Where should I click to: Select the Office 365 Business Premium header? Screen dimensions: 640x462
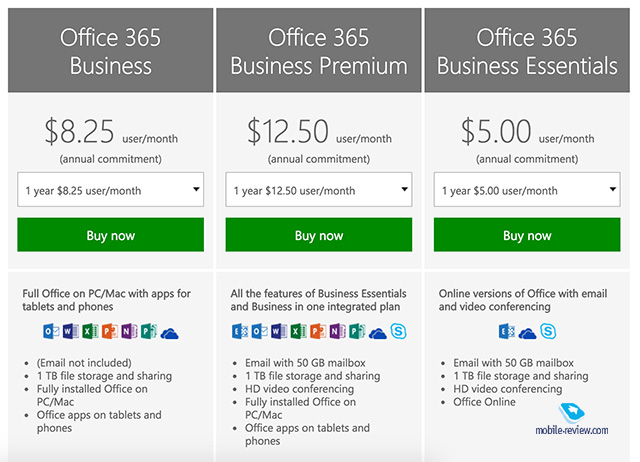319,50
